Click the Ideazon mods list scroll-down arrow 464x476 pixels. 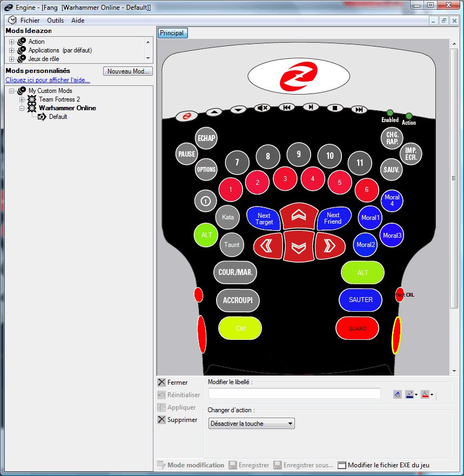click(x=148, y=58)
